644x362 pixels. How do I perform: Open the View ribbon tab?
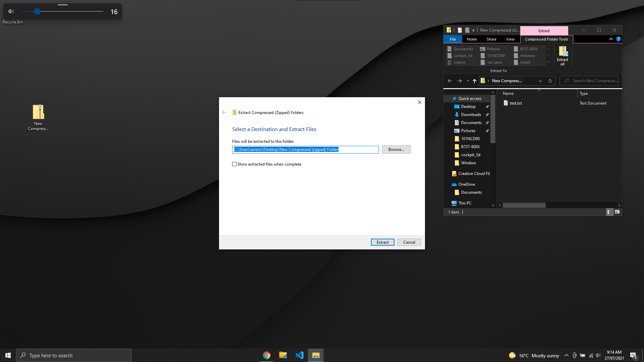(510, 39)
